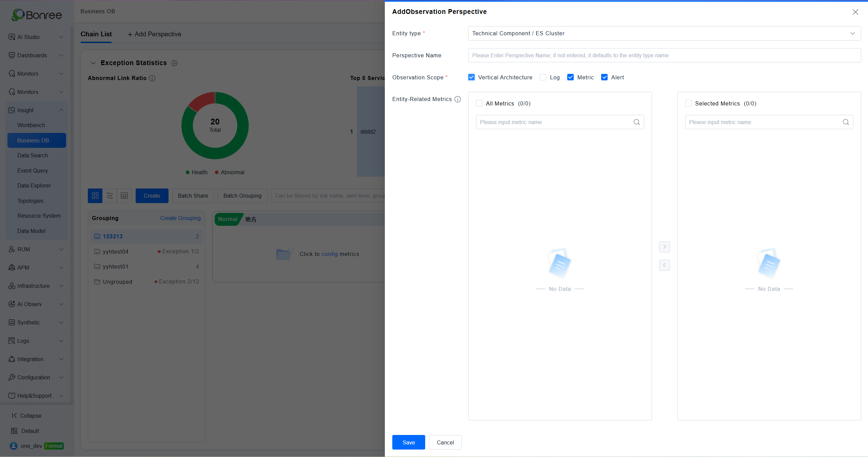Click the All Metrics search input
The image size is (868, 457).
tap(560, 122)
